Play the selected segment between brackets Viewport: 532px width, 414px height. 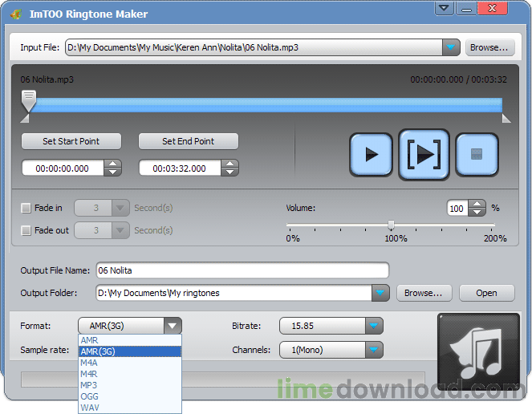[424, 155]
